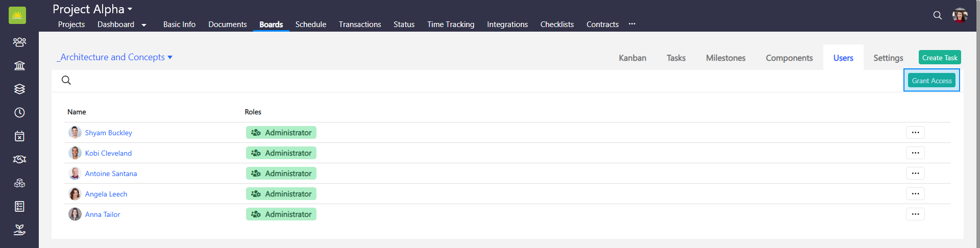Click the bank building sidebar icon

[x=19, y=65]
